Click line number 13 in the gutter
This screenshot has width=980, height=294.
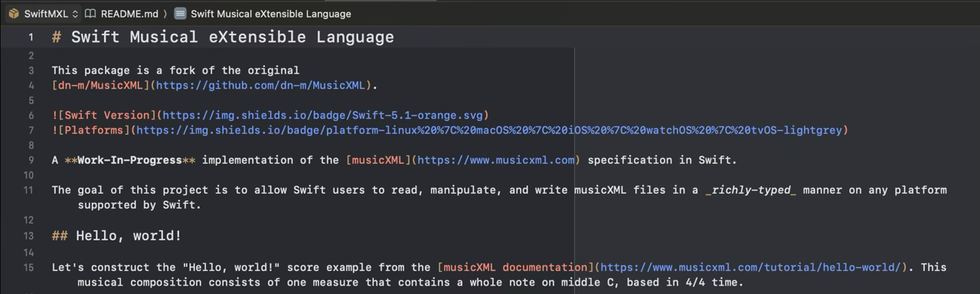(28, 236)
